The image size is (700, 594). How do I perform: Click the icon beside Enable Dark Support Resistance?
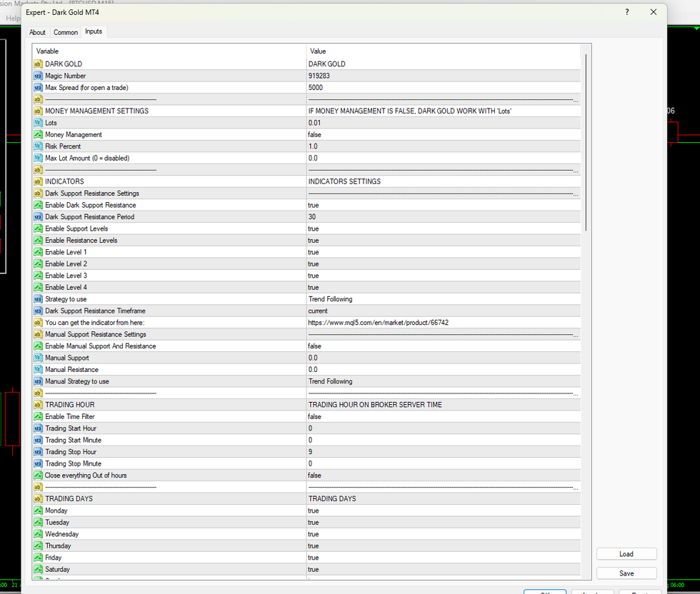pyautogui.click(x=38, y=205)
